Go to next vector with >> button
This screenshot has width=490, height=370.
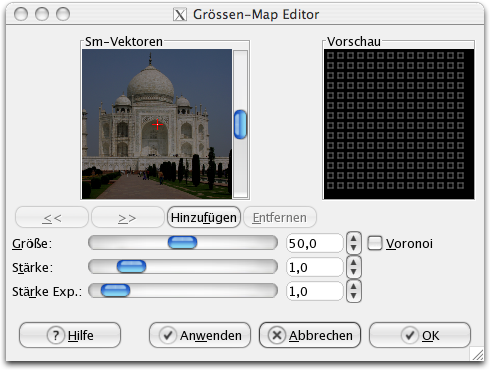click(128, 217)
